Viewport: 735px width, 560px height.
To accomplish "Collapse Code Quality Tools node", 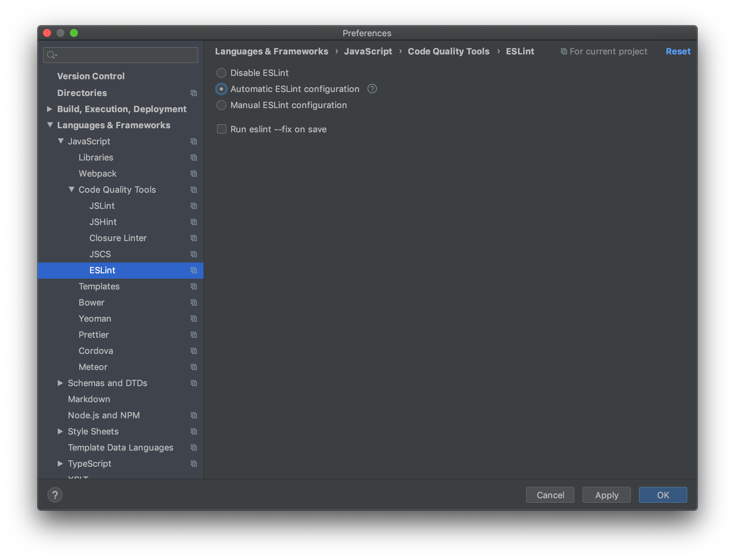I will point(72,189).
